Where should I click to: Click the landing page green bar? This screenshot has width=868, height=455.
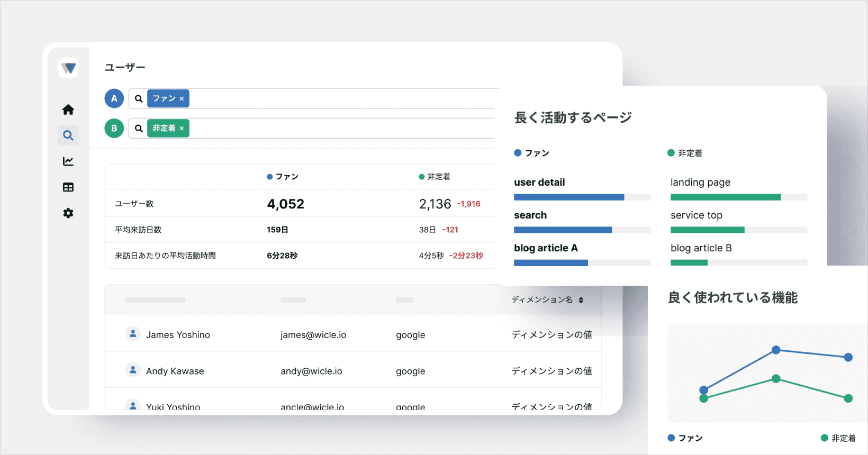(726, 197)
